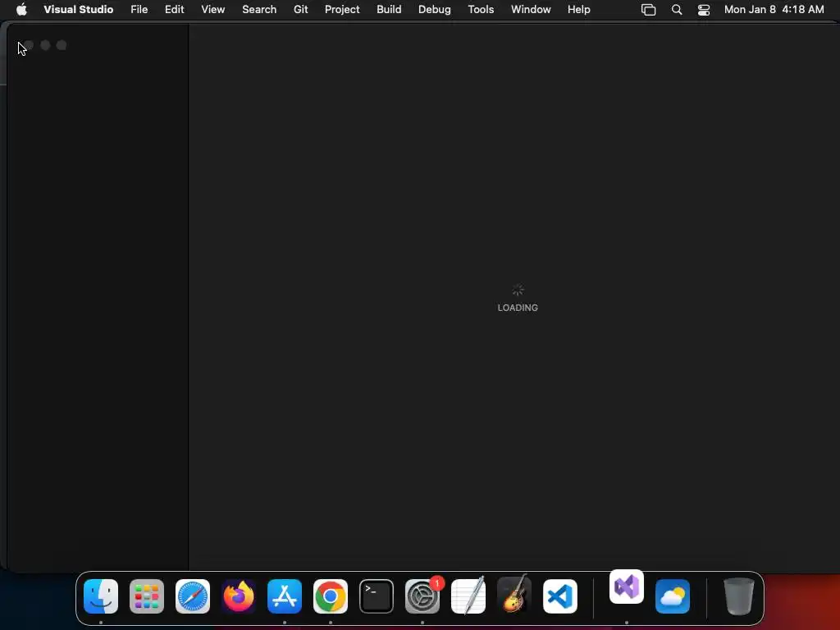Image resolution: width=840 pixels, height=630 pixels.
Task: Open System Settings from the dock
Action: pos(422,596)
